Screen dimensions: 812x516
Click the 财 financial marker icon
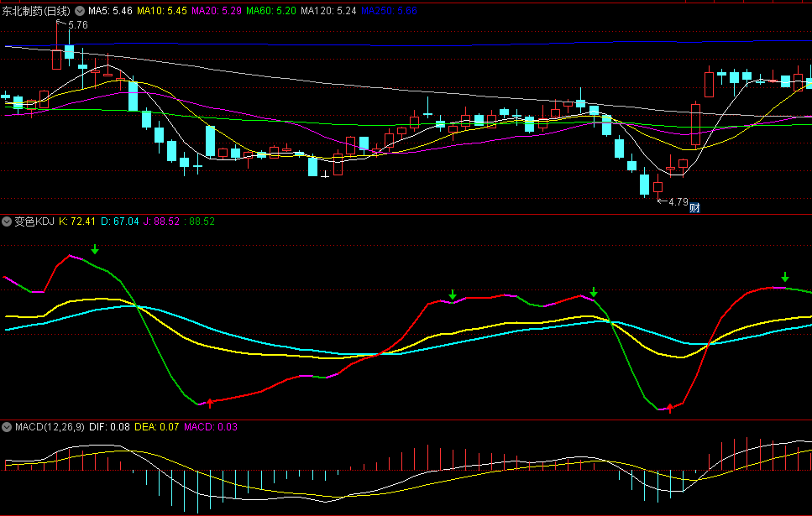pyautogui.click(x=694, y=207)
